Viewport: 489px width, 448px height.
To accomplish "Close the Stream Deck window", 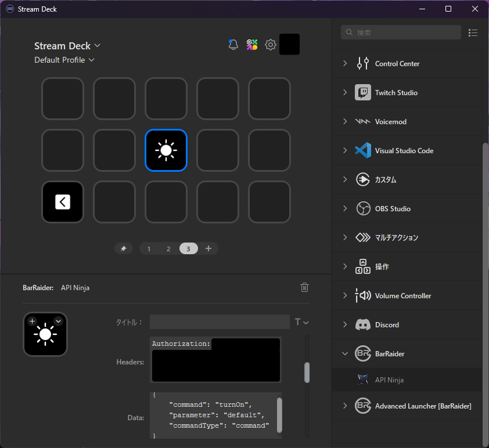I will pos(474,9).
